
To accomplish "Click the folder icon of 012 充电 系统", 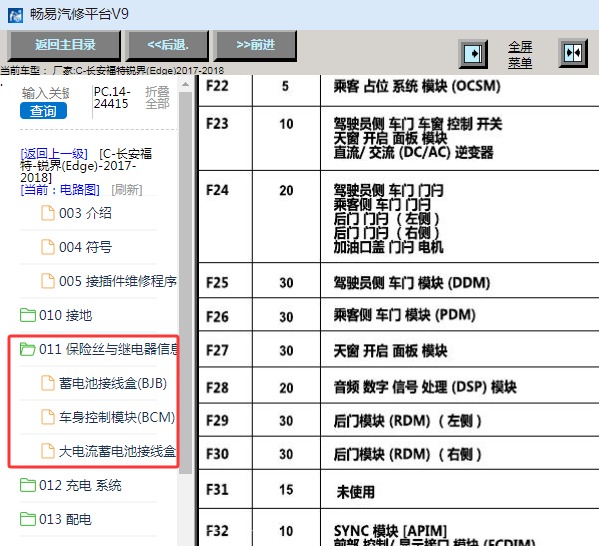I will (28, 485).
